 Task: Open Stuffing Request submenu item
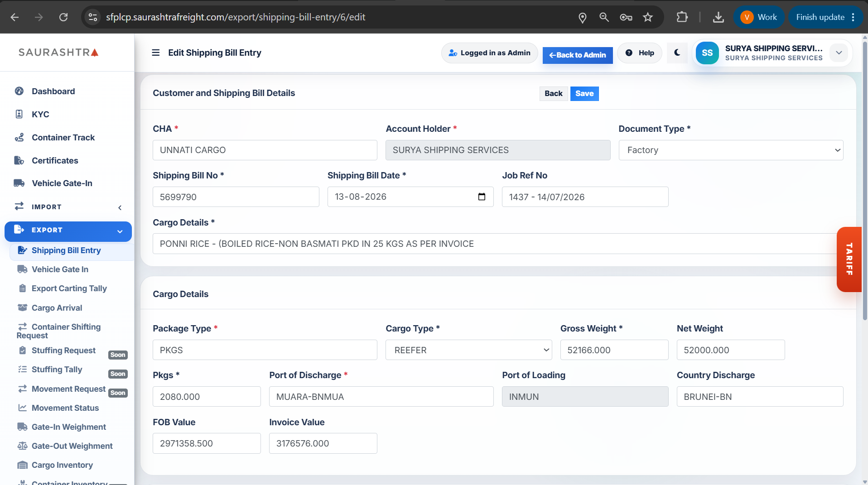(x=63, y=351)
